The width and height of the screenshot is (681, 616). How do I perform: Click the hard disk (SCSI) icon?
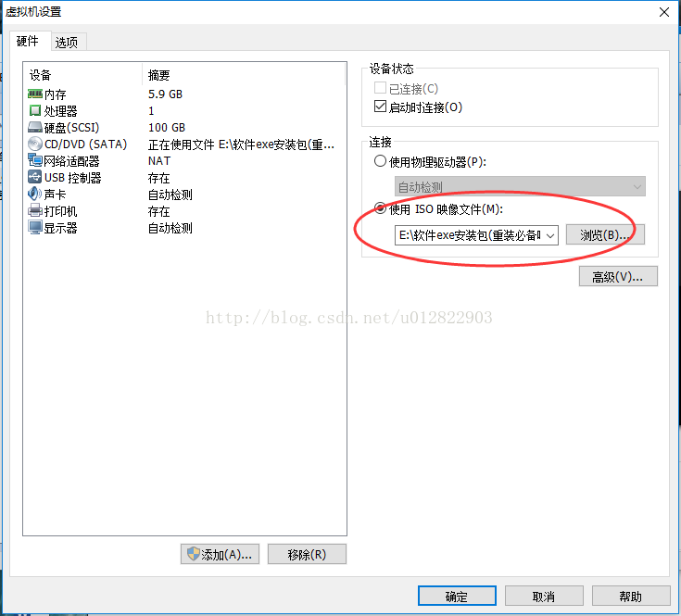pos(35,127)
